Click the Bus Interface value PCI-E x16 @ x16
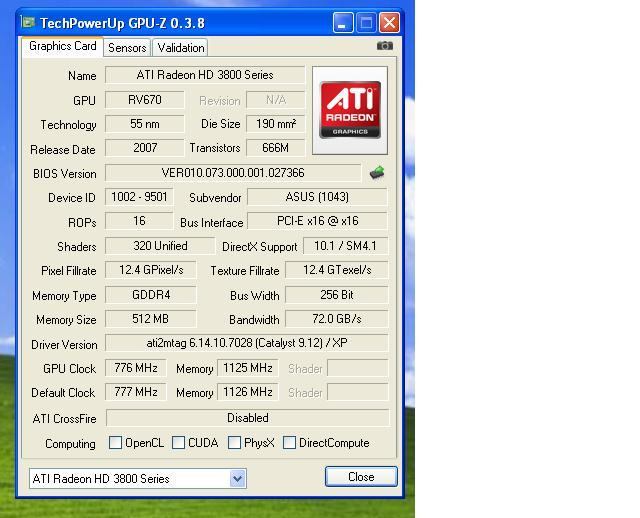The width and height of the screenshot is (640, 518). [x=317, y=221]
